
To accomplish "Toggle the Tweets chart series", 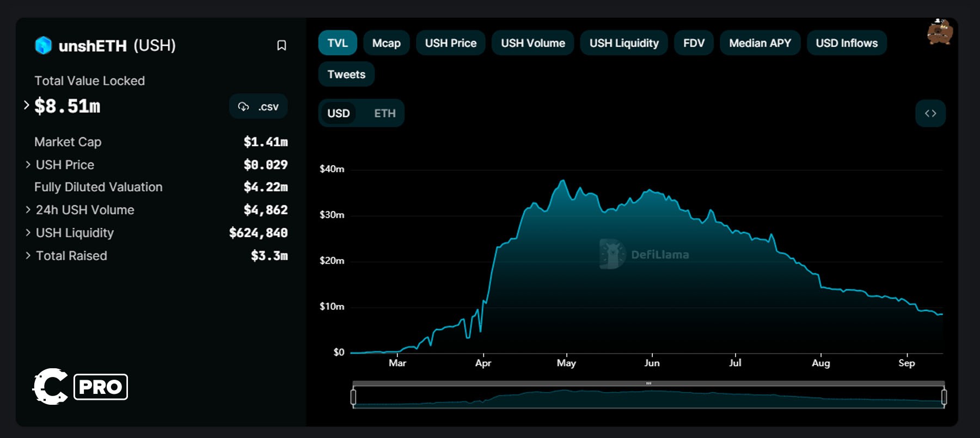I will [x=346, y=74].
